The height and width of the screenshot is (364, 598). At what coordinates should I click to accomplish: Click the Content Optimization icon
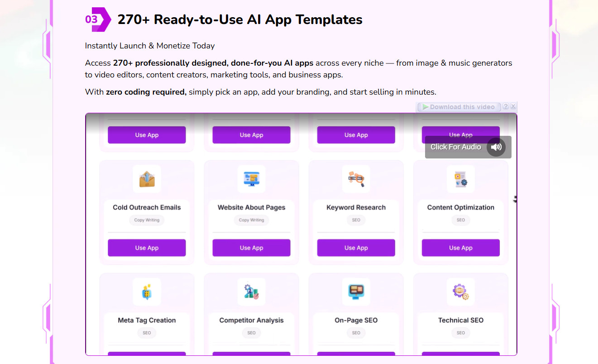461,179
